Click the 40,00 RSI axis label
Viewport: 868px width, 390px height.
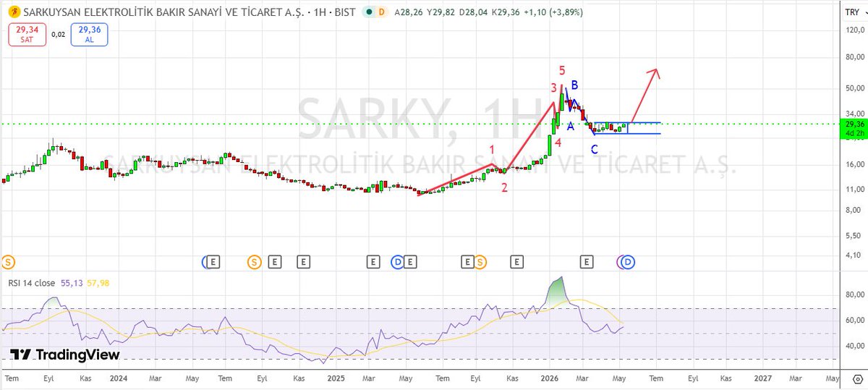pos(854,346)
